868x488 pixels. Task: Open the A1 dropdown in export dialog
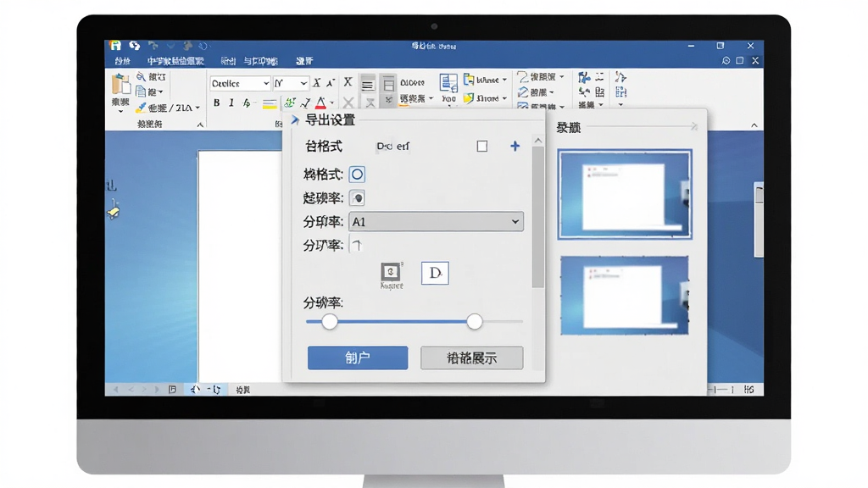coord(437,222)
